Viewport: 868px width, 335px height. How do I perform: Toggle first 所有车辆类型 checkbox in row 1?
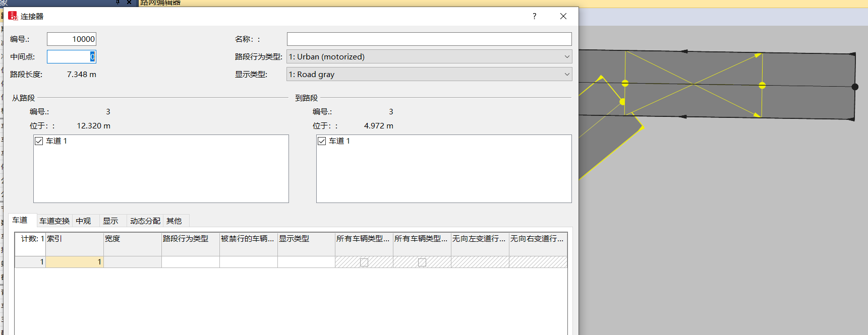point(364,262)
